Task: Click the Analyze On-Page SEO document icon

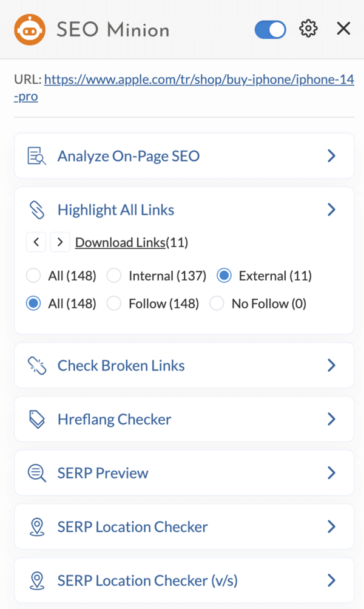Action: coord(36,155)
